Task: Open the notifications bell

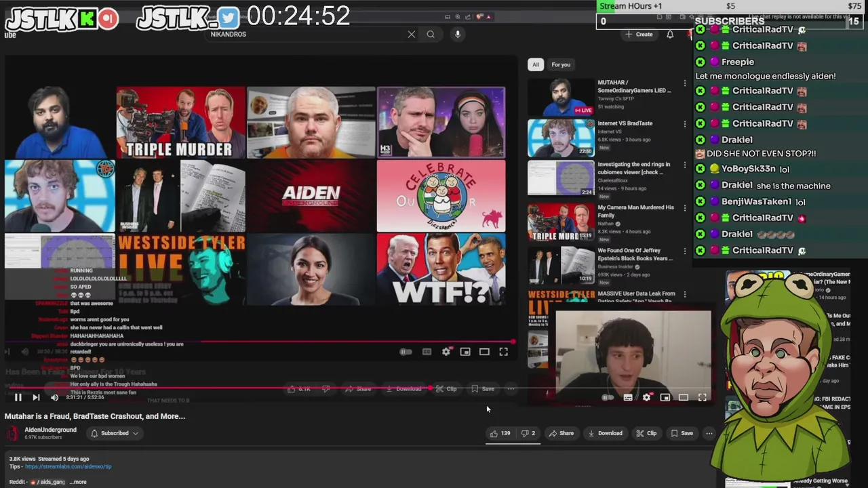Action: tap(670, 34)
